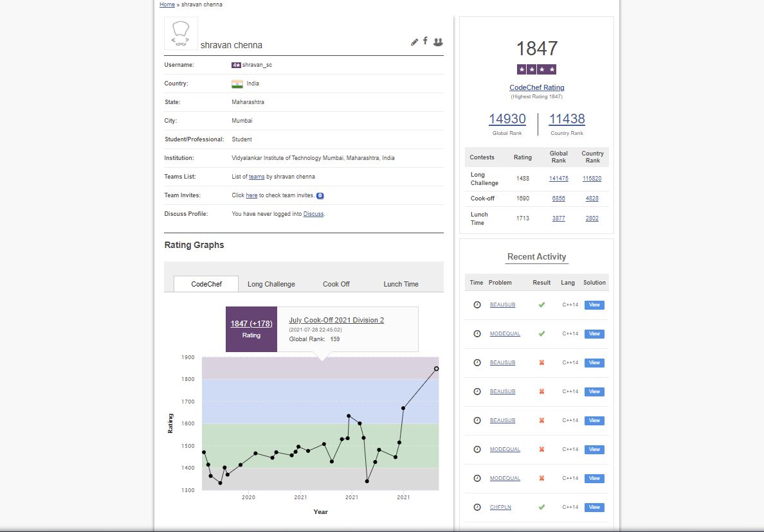This screenshot has width=764, height=532.
Task: Click the pencil edit profile icon
Action: click(414, 42)
